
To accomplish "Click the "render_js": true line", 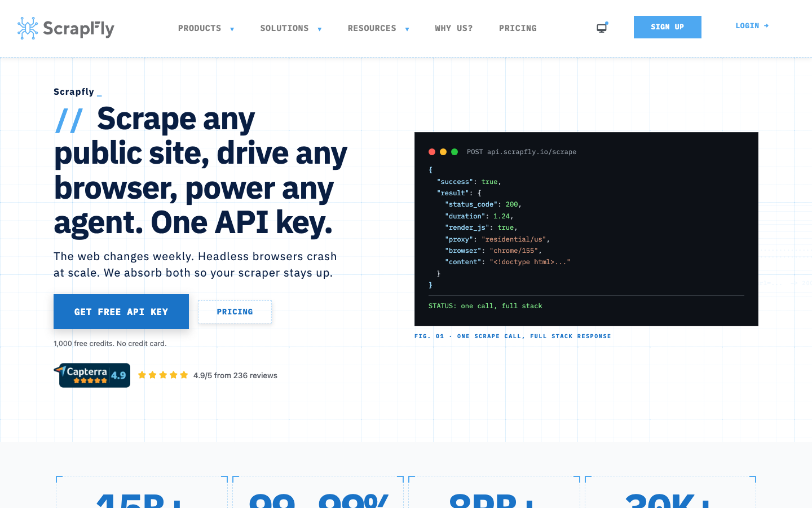I will pos(481,227).
